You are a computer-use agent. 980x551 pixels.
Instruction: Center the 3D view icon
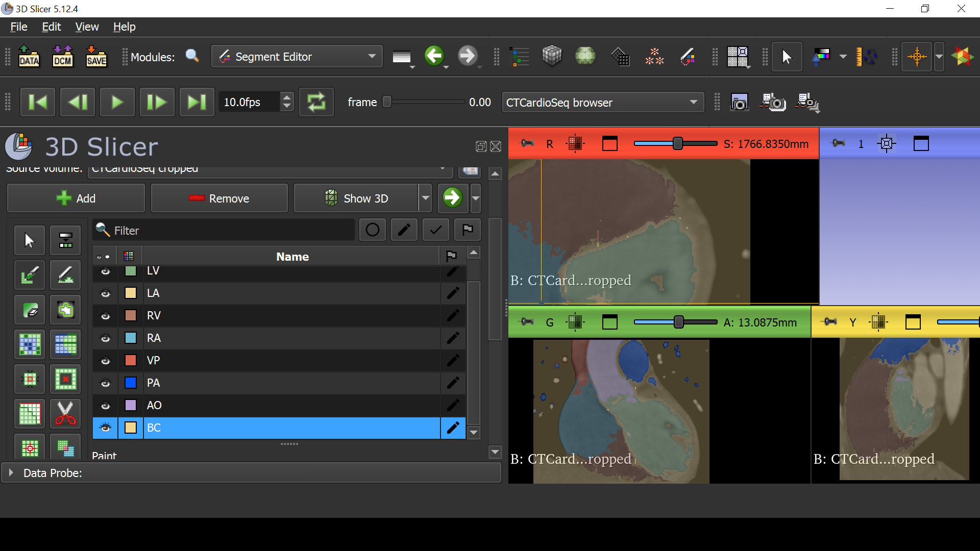tap(887, 143)
